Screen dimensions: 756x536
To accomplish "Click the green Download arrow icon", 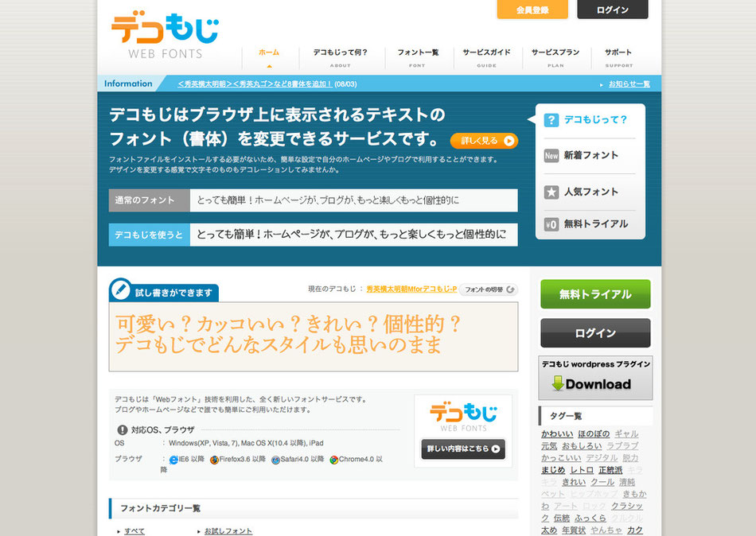I will coord(558,383).
